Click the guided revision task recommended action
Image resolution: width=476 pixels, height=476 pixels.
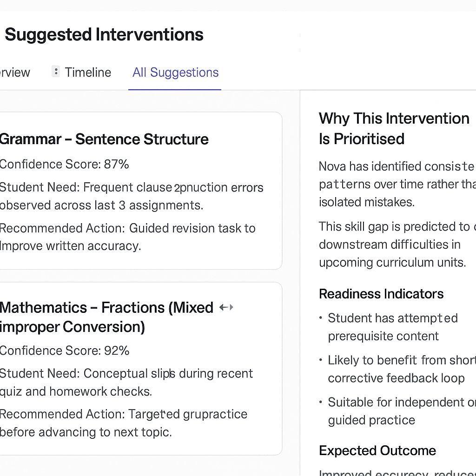127,237
